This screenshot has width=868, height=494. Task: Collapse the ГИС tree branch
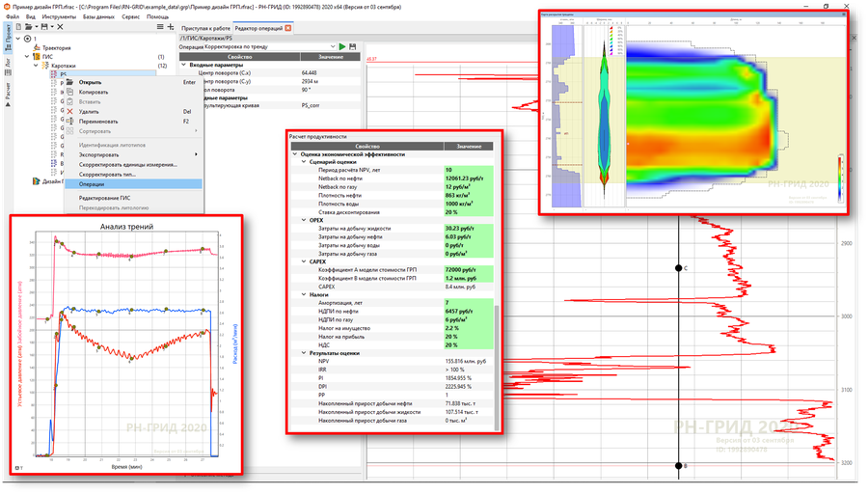coord(27,57)
